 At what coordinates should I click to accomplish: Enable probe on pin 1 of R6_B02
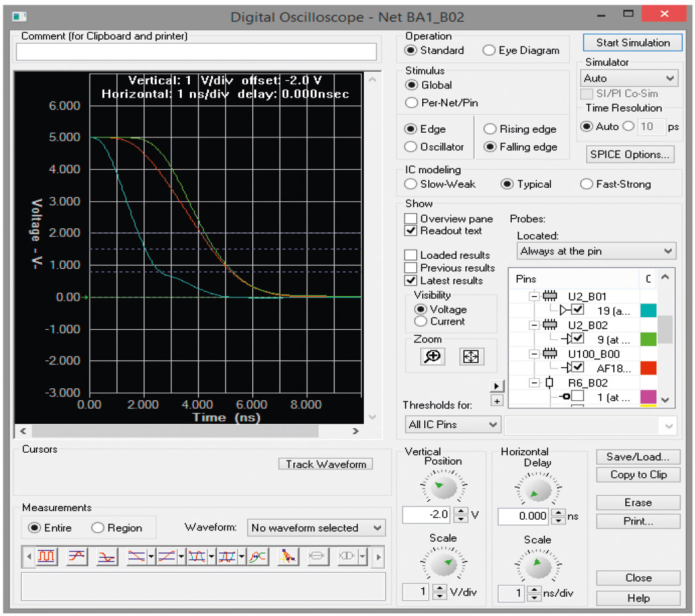[x=578, y=397]
